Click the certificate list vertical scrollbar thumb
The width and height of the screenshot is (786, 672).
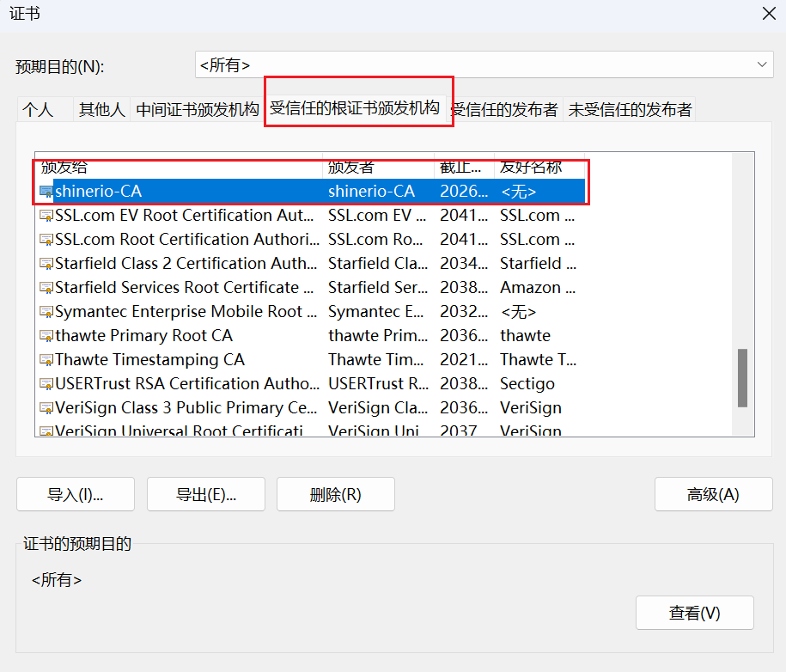pyautogui.click(x=742, y=377)
